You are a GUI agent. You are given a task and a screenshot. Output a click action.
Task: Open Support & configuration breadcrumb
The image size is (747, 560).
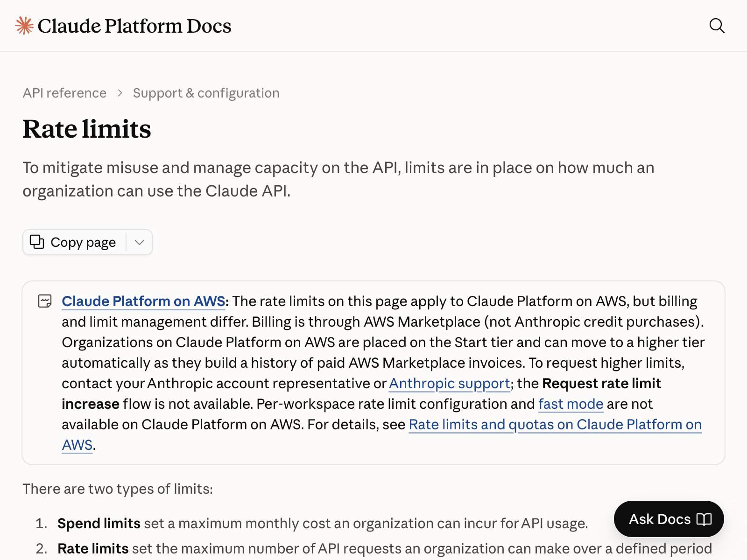206,93
